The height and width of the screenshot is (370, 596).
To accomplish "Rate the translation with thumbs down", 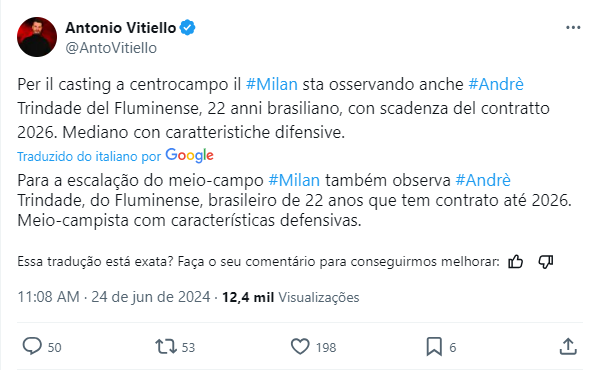I will pos(546,262).
